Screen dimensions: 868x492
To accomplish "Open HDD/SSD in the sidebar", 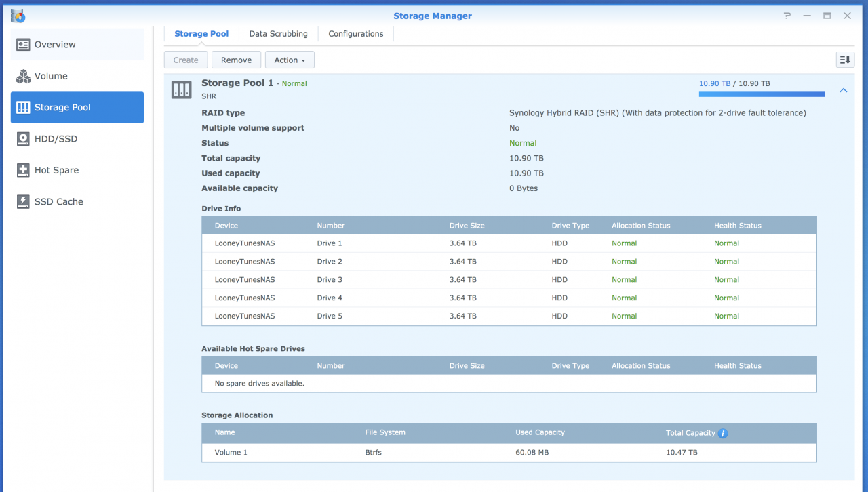I will point(77,139).
